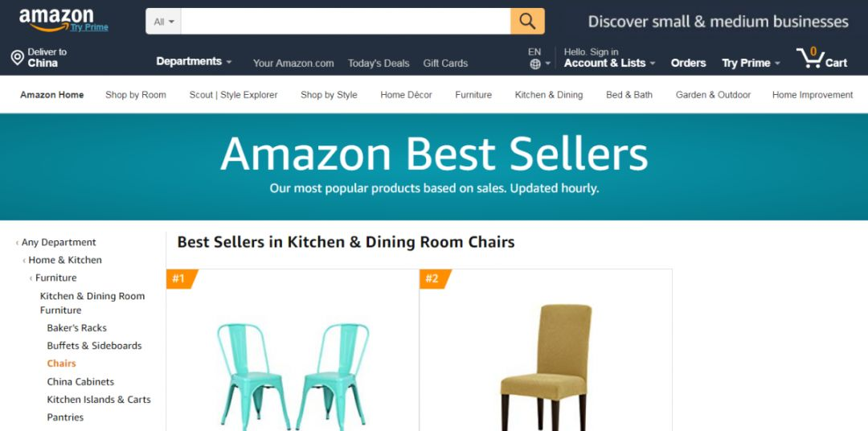Go to Today's Deals
Viewport: 868px width, 431px height.
click(x=379, y=64)
